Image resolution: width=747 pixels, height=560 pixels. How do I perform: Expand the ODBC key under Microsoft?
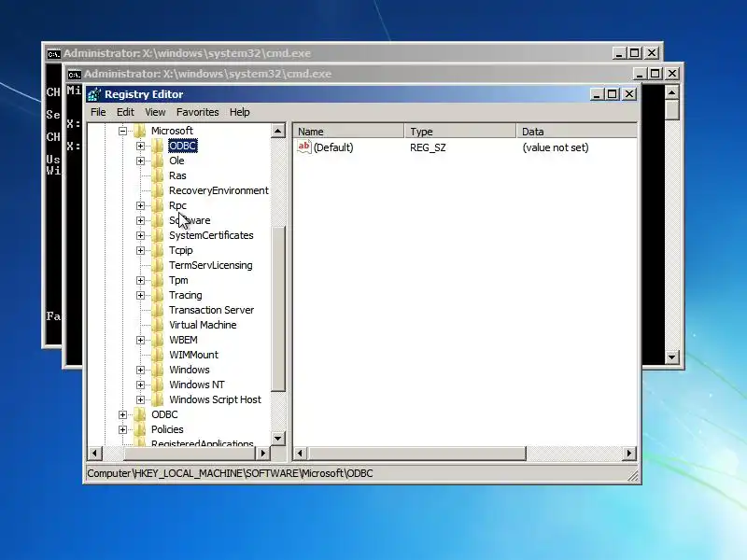point(141,146)
